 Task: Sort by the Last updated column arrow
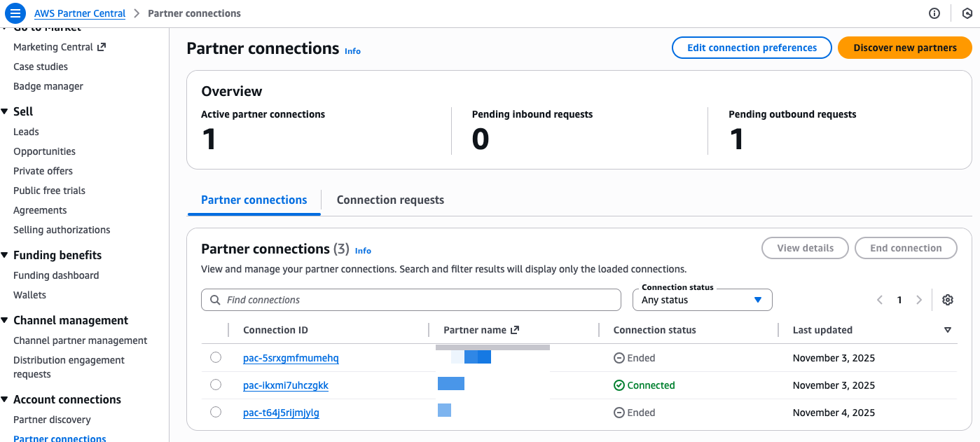coord(948,330)
